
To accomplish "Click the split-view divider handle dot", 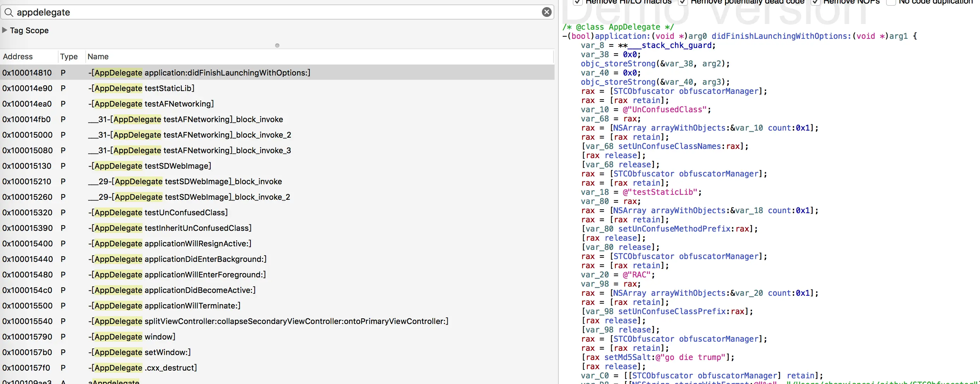I will point(277,46).
